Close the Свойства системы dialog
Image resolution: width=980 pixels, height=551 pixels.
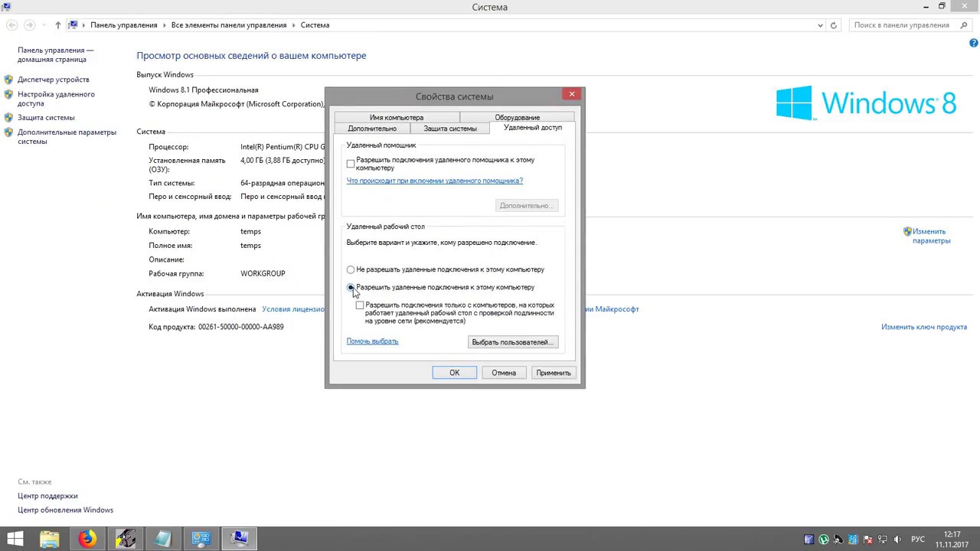[x=572, y=94]
